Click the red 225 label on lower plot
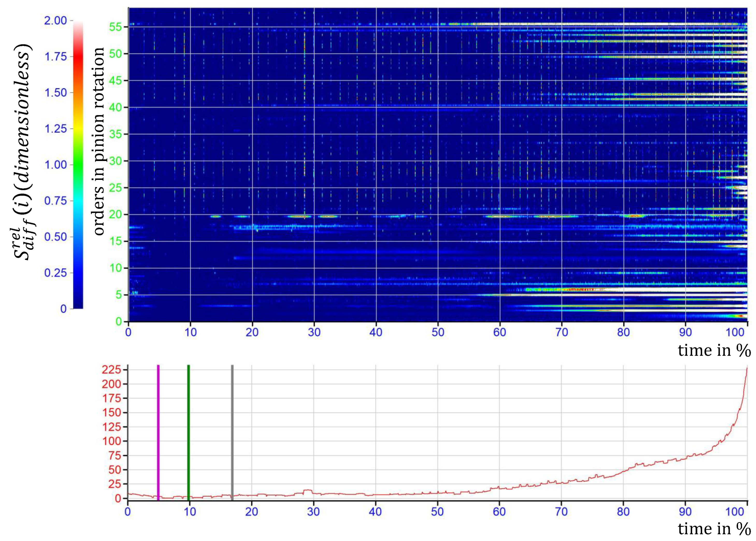756x541 pixels. coord(111,370)
